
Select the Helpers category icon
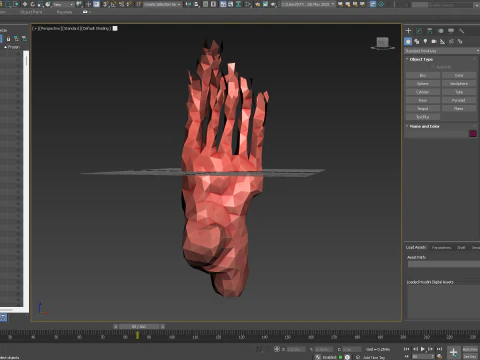click(x=443, y=41)
